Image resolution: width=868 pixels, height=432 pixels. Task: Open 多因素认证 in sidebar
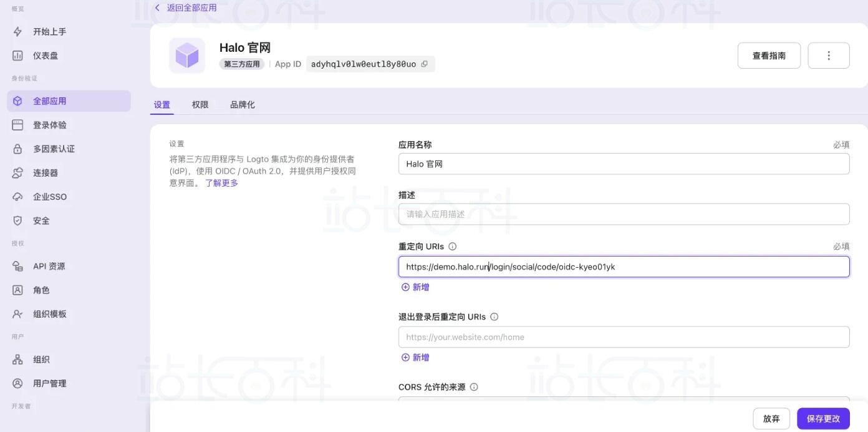54,149
